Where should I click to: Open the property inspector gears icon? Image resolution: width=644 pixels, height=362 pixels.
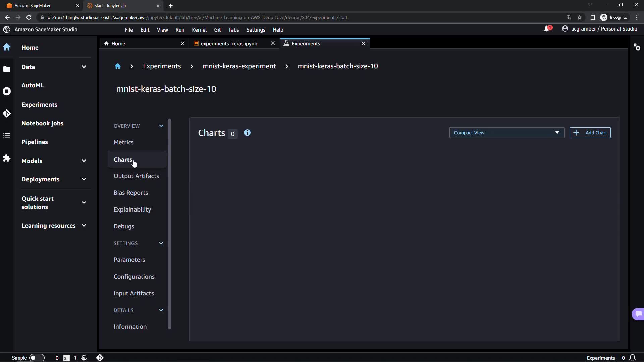pyautogui.click(x=637, y=47)
